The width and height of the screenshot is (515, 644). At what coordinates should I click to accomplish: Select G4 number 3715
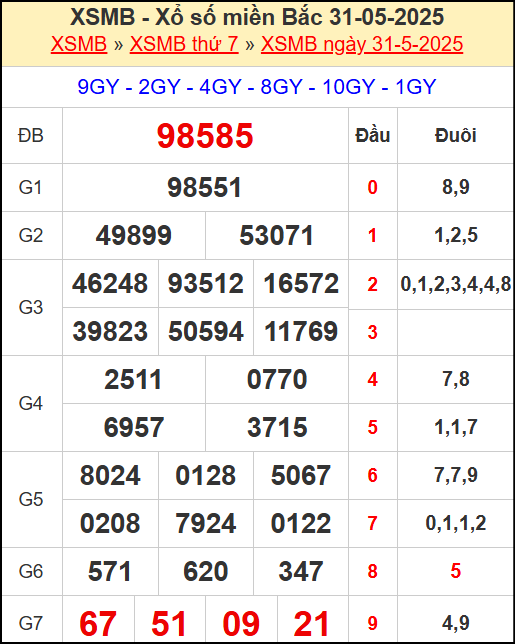(x=277, y=428)
